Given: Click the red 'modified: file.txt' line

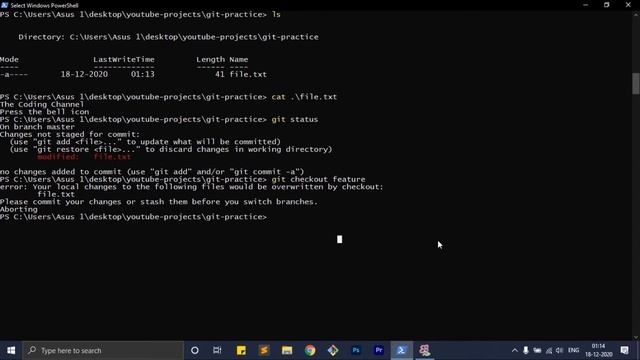Looking at the screenshot, I should point(84,157).
